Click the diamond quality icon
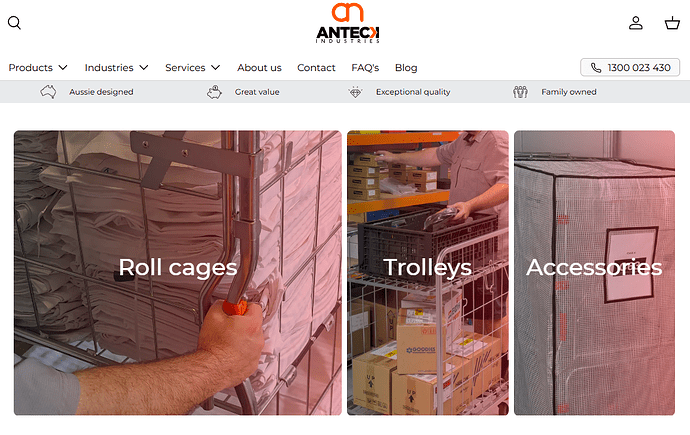This screenshot has height=435, width=690. point(355,92)
